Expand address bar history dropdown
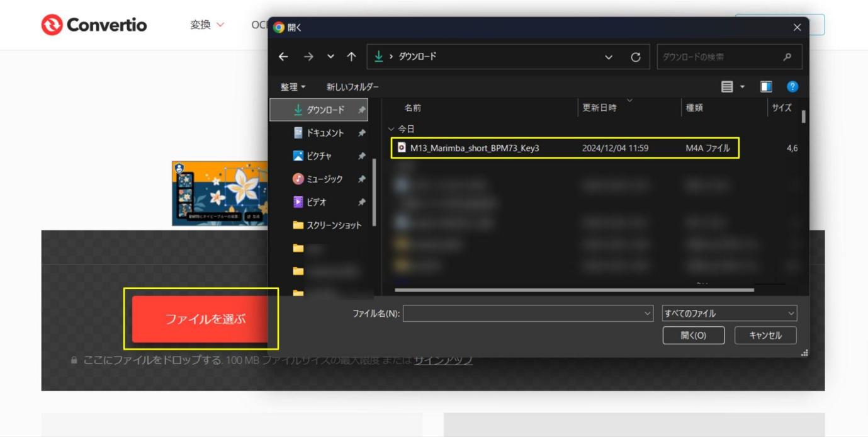 tap(609, 57)
